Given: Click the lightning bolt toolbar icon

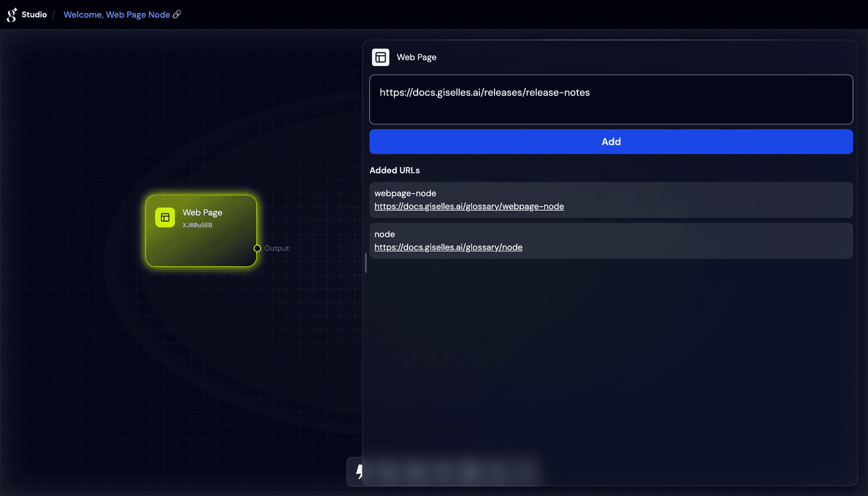Looking at the screenshot, I should [359, 472].
